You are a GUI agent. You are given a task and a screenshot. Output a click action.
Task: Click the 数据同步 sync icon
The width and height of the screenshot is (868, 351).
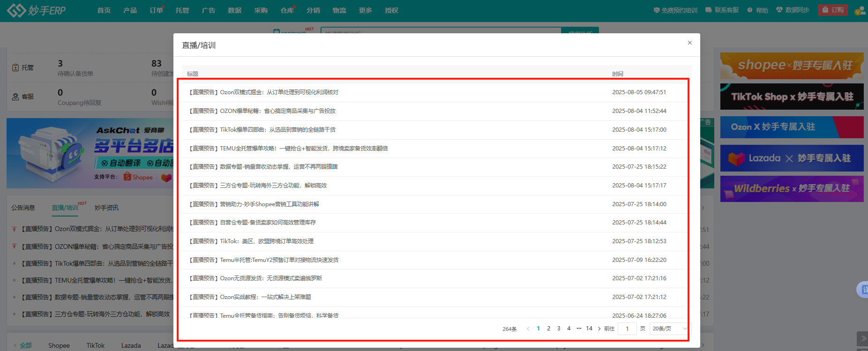pos(779,10)
